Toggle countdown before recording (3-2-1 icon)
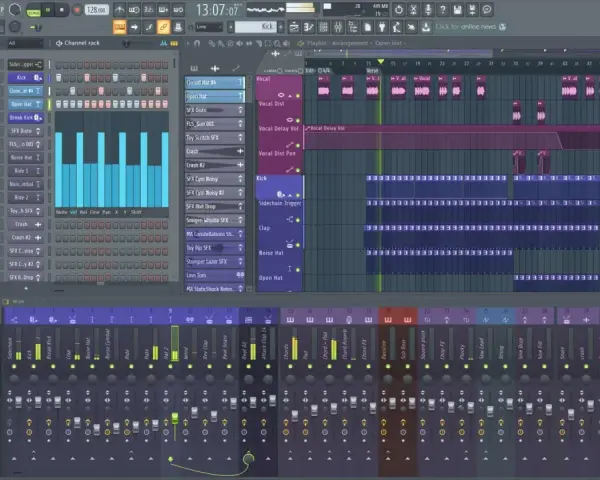This screenshot has height=480, width=600. 148,10
